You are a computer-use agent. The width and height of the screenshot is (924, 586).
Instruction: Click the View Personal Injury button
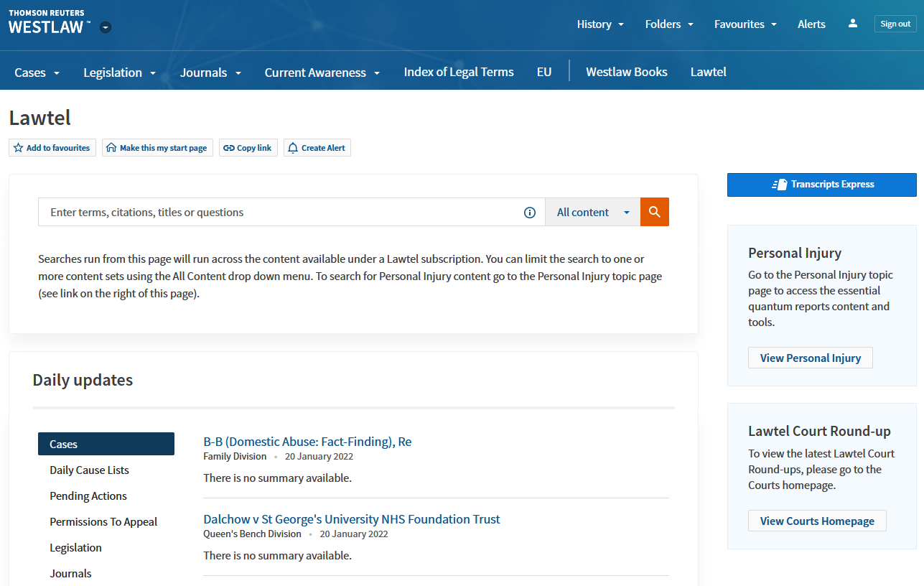point(810,357)
